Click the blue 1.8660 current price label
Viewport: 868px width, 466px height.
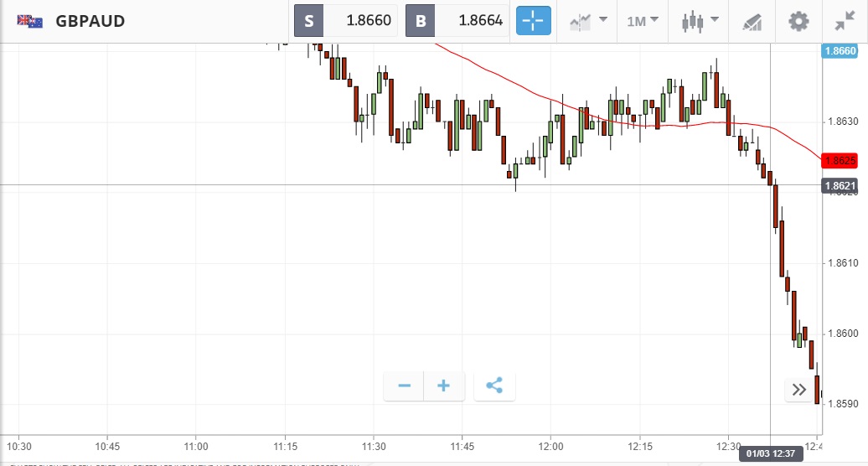[x=840, y=51]
